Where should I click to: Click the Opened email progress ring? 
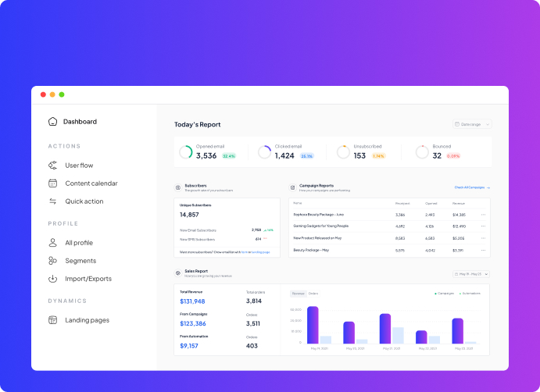pyautogui.click(x=185, y=152)
